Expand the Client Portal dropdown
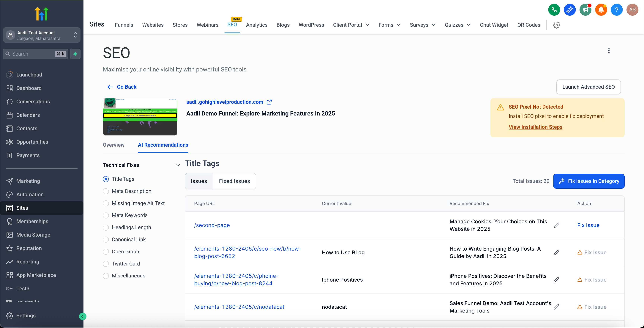 click(351, 25)
